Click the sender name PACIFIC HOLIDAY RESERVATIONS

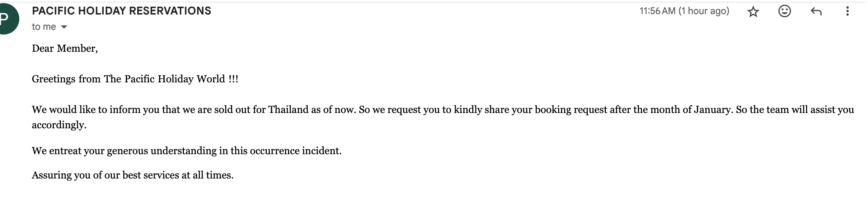(x=121, y=11)
